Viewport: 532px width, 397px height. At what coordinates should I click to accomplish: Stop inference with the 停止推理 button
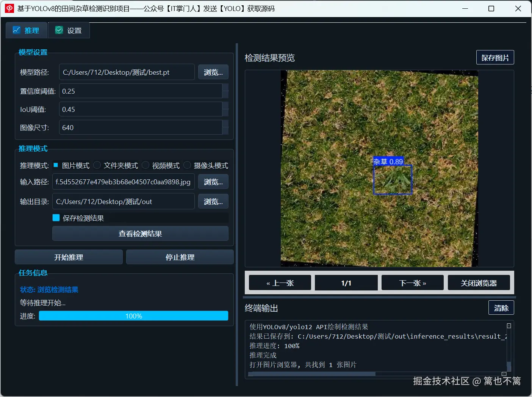(180, 257)
